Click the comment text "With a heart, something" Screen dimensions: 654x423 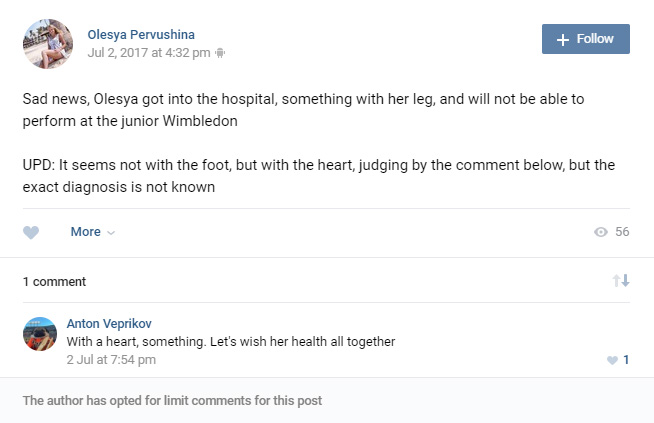click(x=231, y=342)
